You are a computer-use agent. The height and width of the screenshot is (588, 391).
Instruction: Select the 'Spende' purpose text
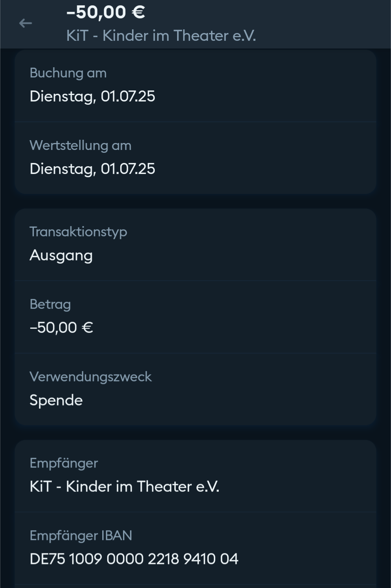tap(56, 400)
